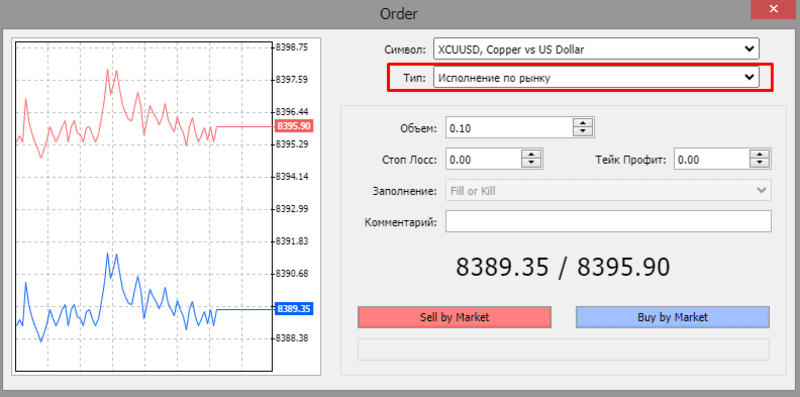Click the Комментарий text field
This screenshot has width=800, height=397.
point(608,221)
